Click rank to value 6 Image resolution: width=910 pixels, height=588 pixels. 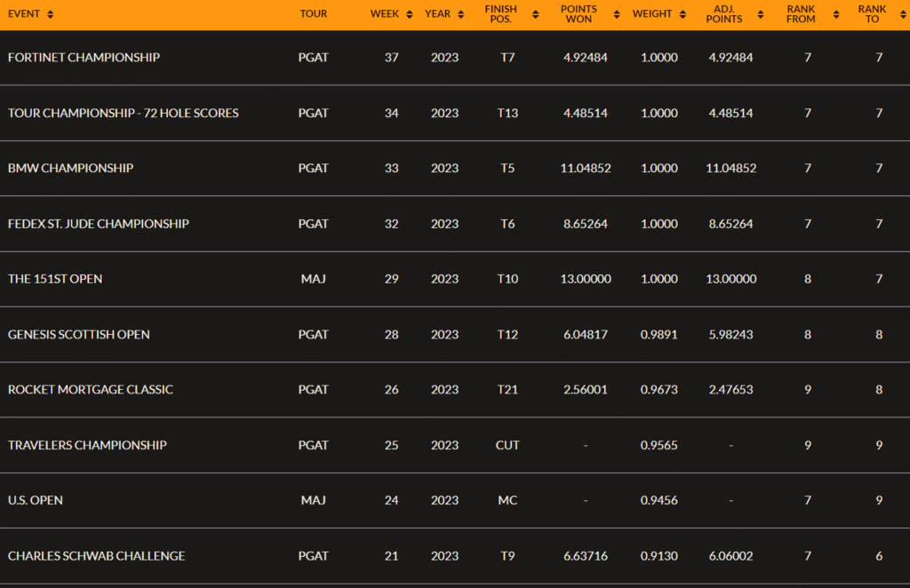[879, 556]
